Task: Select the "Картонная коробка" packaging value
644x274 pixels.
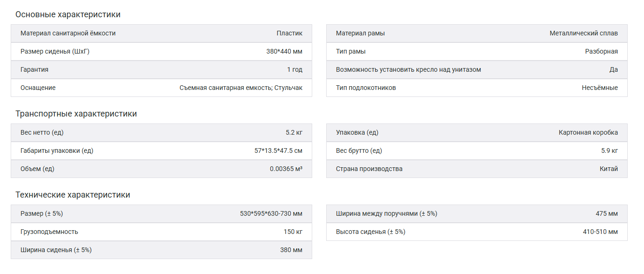Action: click(x=588, y=132)
